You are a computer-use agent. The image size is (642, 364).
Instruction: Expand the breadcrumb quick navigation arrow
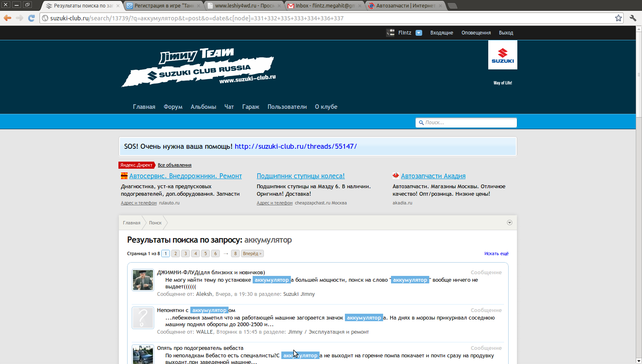pos(509,223)
